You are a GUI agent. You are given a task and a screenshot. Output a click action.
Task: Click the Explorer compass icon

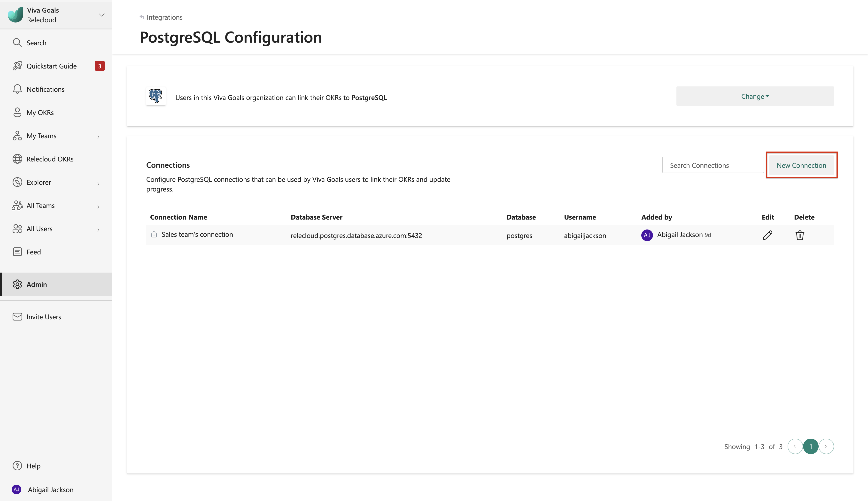17,182
